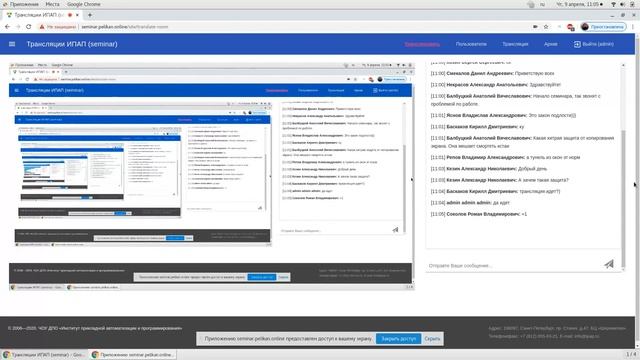The height and width of the screenshot is (360, 640).
Task: Open the 'Приложения' menu in the top panel
Action: [21, 4]
